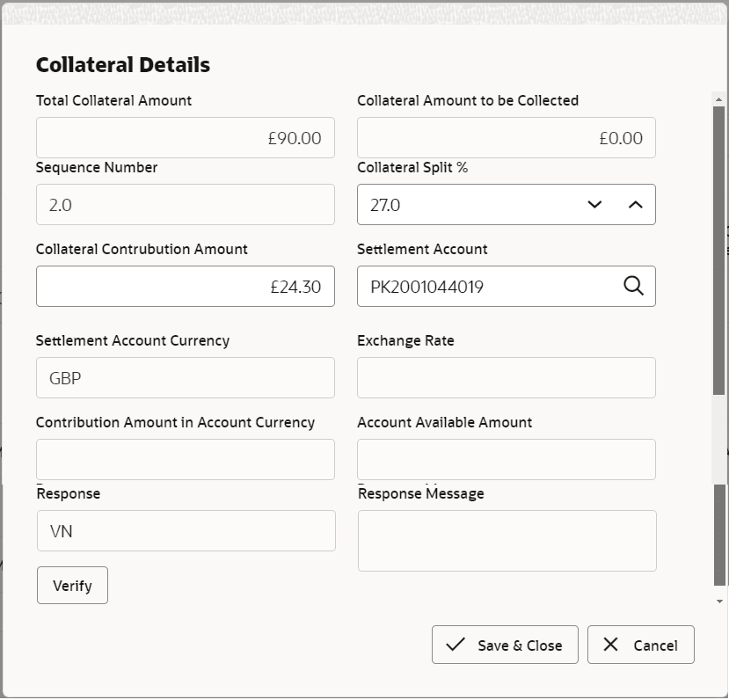This screenshot has width=729, height=700.
Task: Click the Settlement Account Currency field showing GBP
Action: click(186, 377)
